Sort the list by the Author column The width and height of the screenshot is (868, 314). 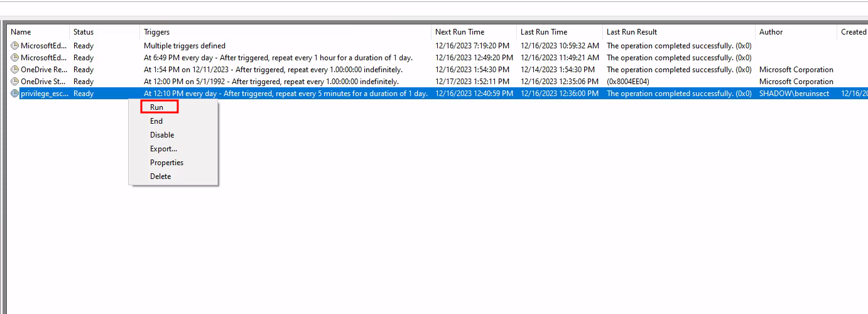[771, 32]
